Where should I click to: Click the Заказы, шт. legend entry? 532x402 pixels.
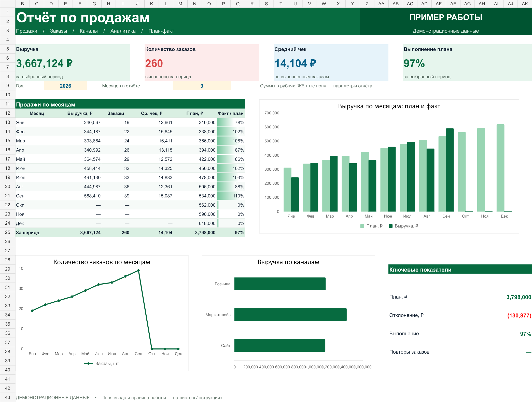click(x=102, y=364)
